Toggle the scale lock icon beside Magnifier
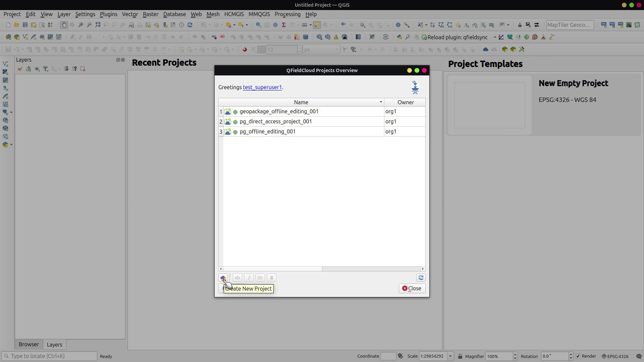 click(460, 356)
